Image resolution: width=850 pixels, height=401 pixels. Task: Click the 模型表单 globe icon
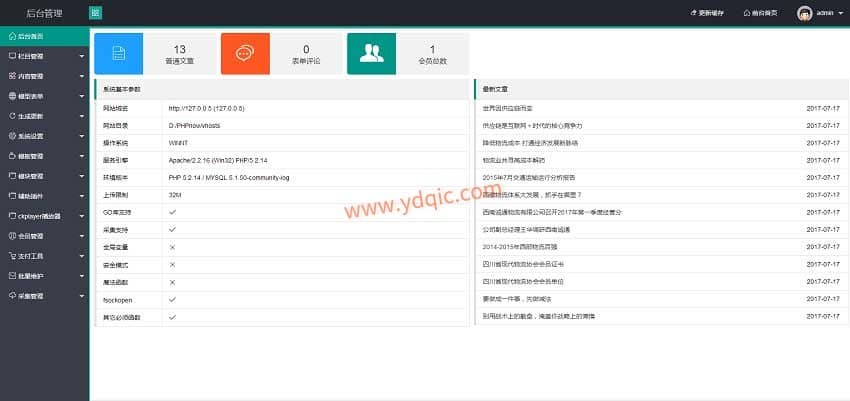click(x=12, y=96)
